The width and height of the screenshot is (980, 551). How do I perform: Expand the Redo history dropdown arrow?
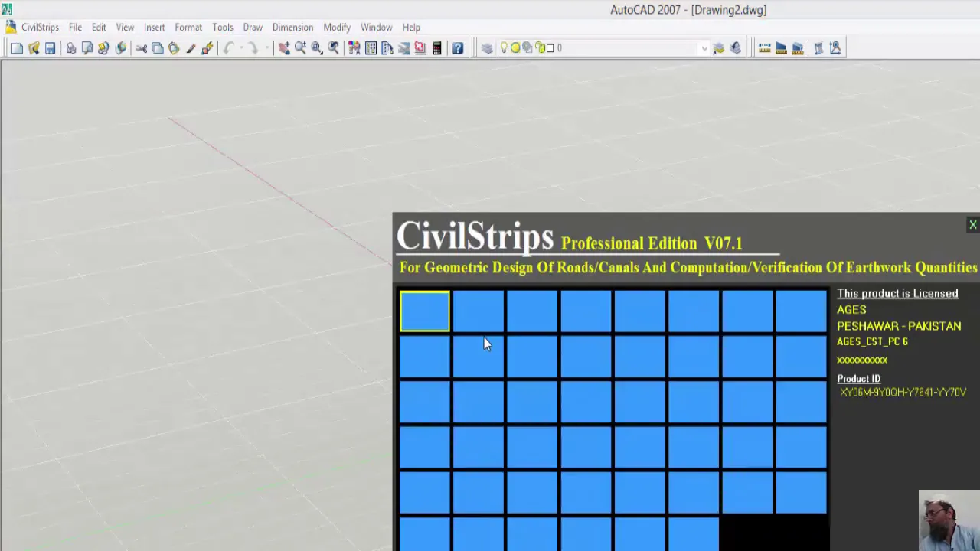[x=266, y=48]
